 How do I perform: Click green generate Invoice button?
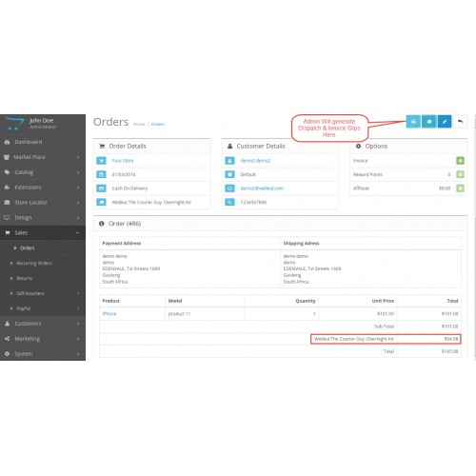(x=460, y=161)
